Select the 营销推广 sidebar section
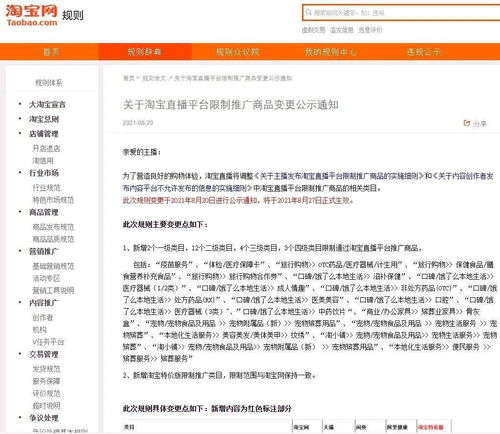The height and width of the screenshot is (434, 500). pyautogui.click(x=44, y=251)
